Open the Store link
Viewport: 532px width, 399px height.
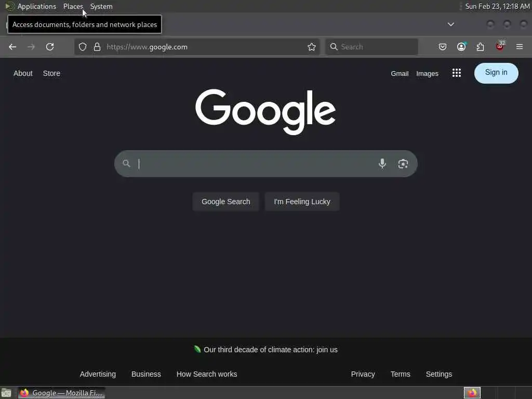(x=51, y=73)
